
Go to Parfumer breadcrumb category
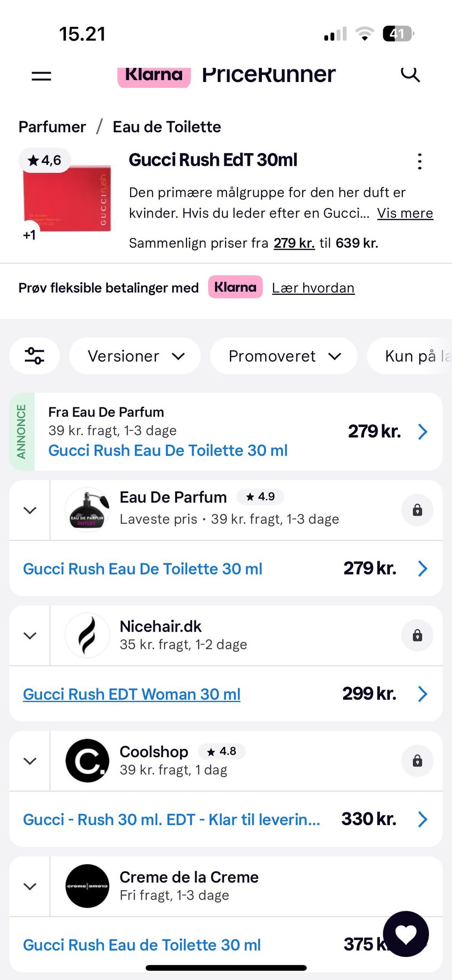tap(52, 127)
